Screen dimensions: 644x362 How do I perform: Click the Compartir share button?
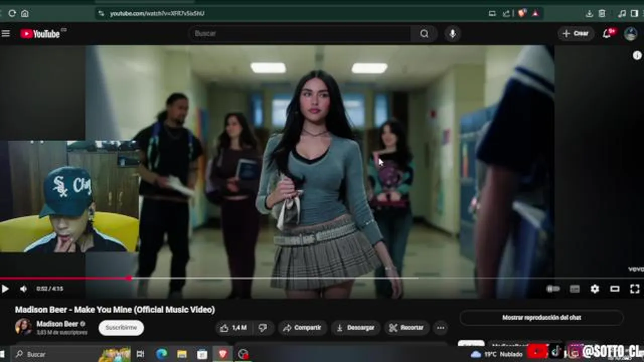(x=302, y=328)
